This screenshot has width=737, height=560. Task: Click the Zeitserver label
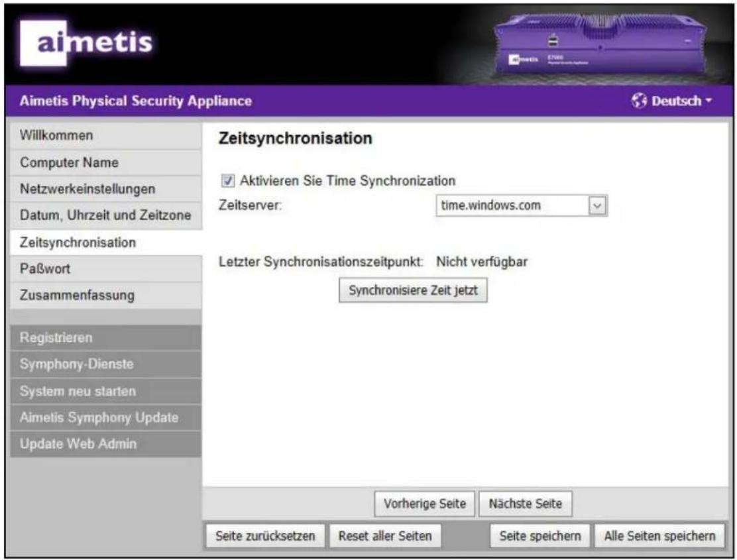[x=250, y=205]
